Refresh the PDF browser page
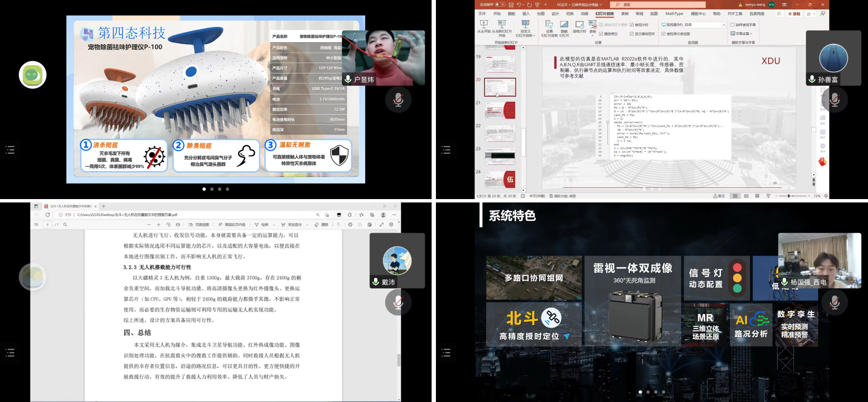868x402 pixels. (48, 215)
